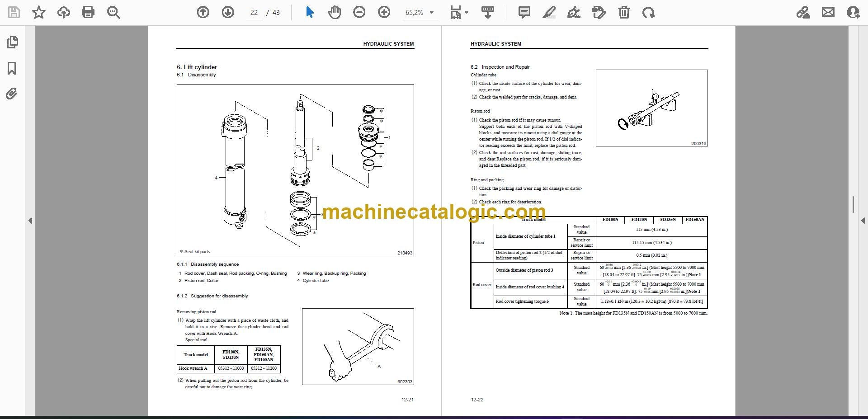
Task: Click "Rod cover tightening torque 5" cell
Action: [x=530, y=301]
